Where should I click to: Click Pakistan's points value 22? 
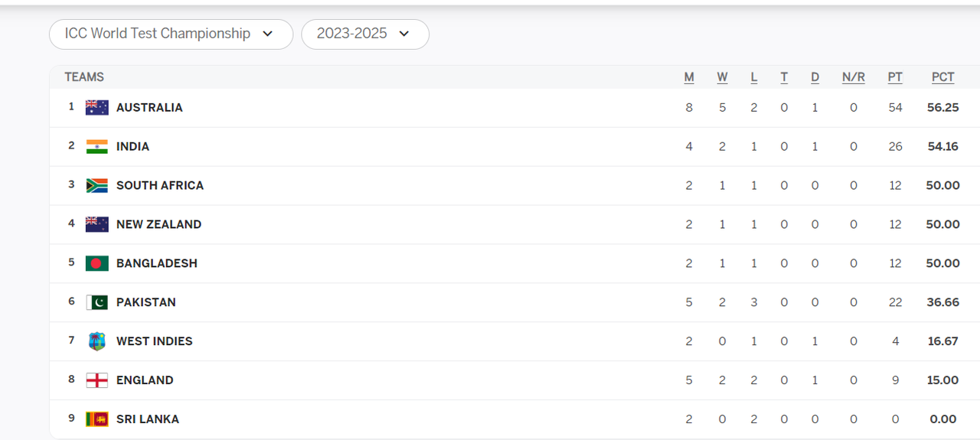[x=896, y=302]
